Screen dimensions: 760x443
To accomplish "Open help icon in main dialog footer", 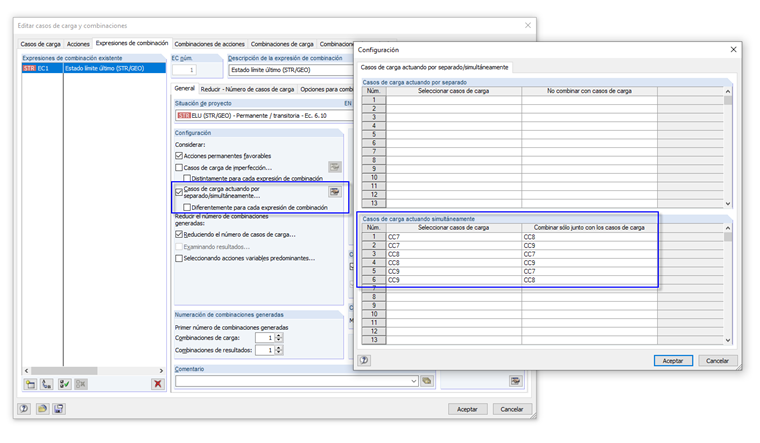I will (24, 409).
